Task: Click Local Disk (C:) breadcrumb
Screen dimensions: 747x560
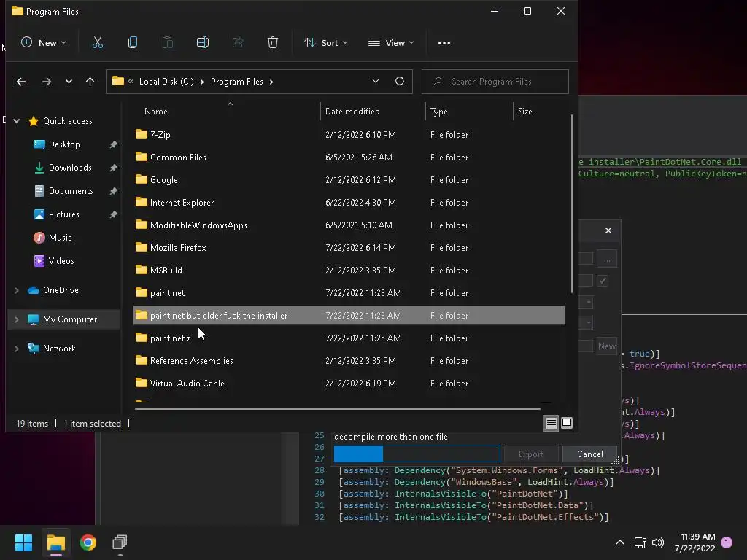Action: tap(166, 82)
